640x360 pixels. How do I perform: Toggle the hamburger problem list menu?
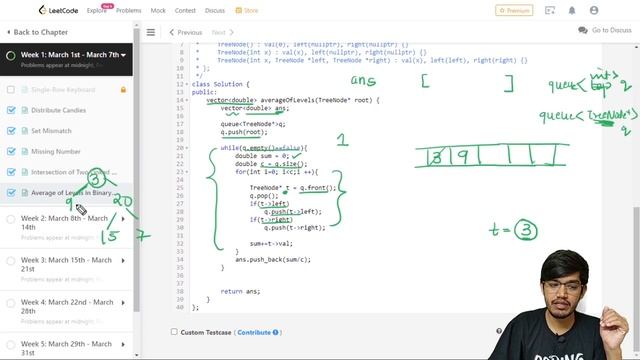(151, 32)
